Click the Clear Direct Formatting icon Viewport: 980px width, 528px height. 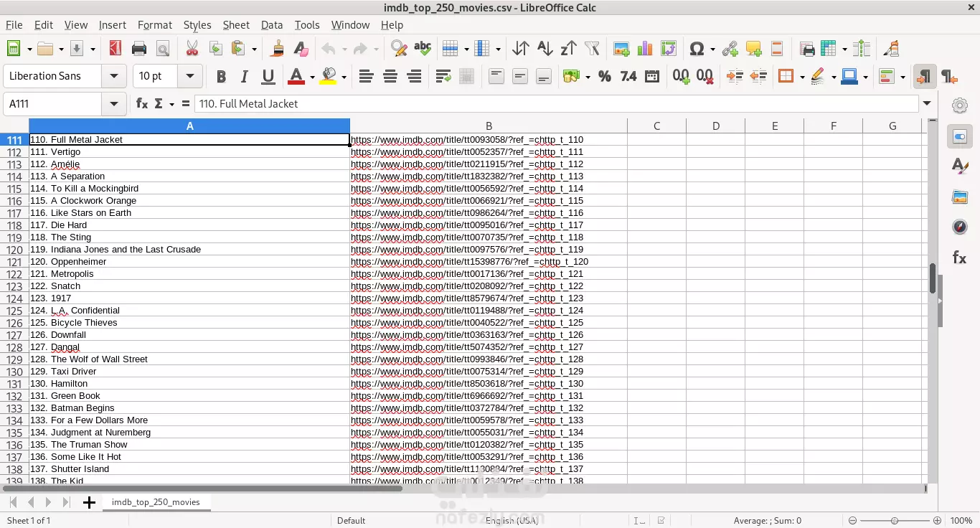(x=301, y=49)
